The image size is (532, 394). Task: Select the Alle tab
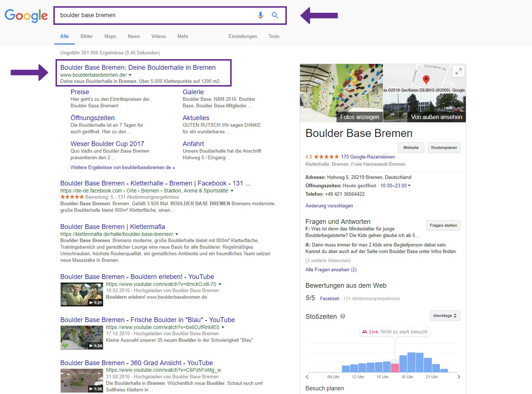[x=64, y=36]
